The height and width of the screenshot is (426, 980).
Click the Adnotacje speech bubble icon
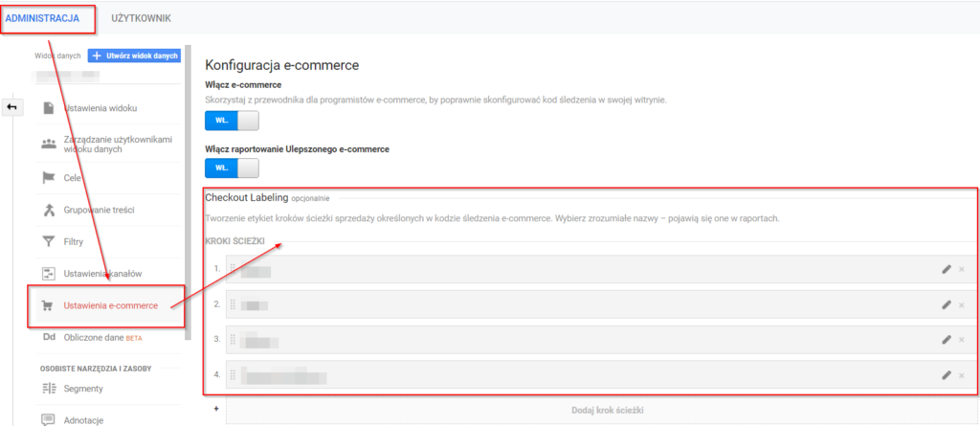pos(48,419)
